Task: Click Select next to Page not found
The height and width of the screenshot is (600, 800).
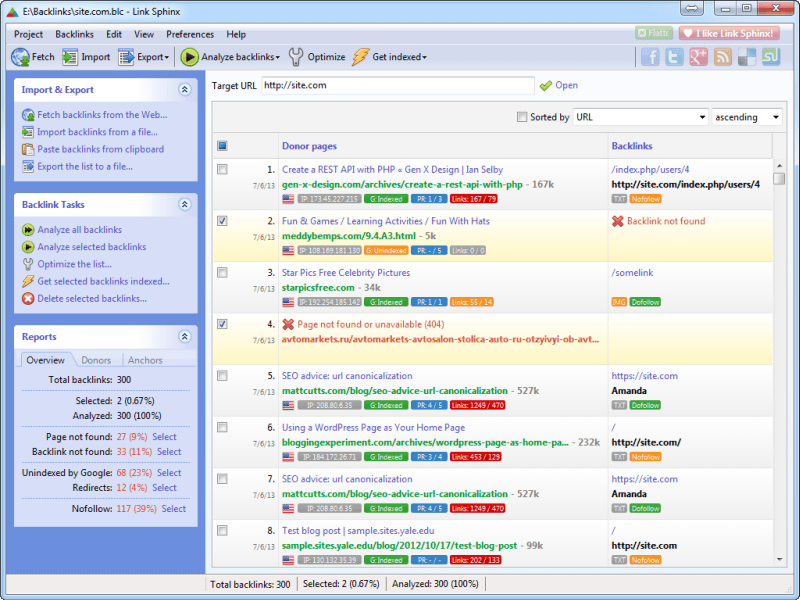Action: [x=164, y=437]
